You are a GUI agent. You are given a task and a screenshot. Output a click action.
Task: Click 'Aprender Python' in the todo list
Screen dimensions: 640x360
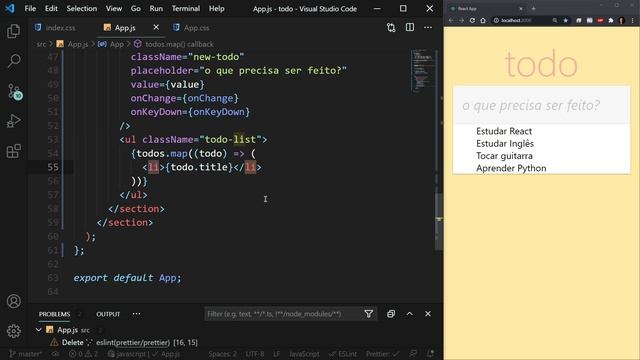511,168
